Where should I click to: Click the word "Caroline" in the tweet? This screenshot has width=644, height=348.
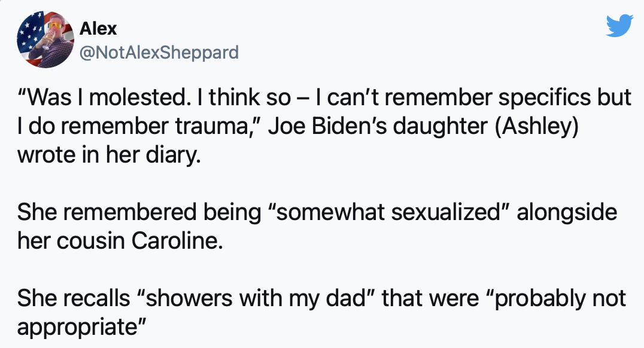[x=177, y=241]
